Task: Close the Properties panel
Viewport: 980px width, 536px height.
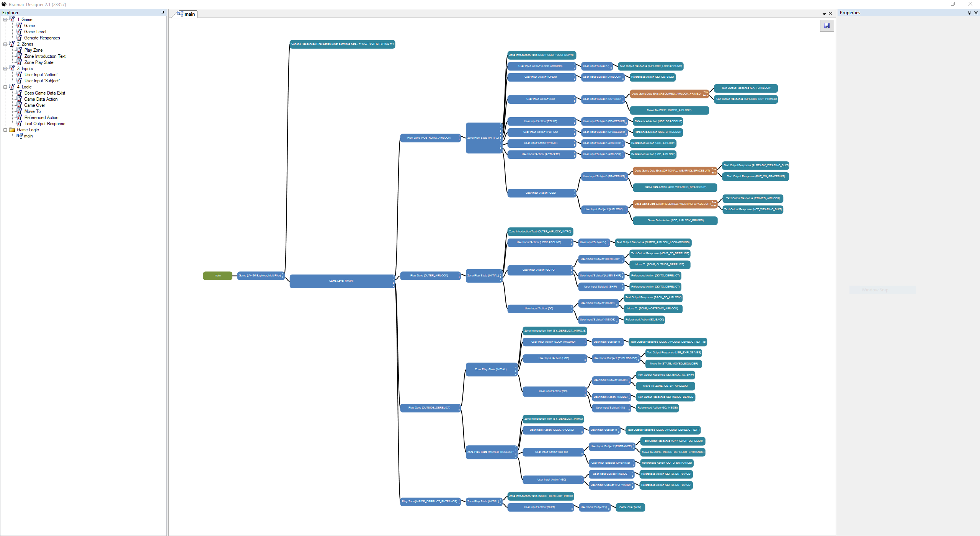Action: point(976,13)
